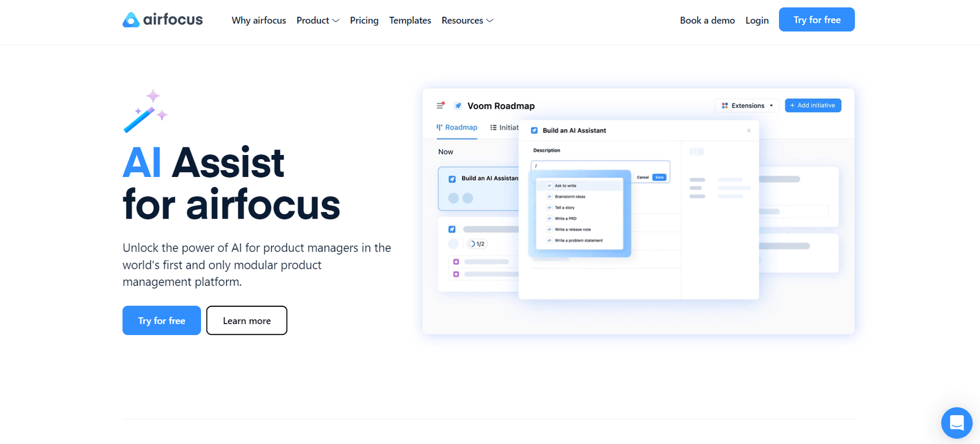
Task: Click into the Description input field
Action: [582, 166]
